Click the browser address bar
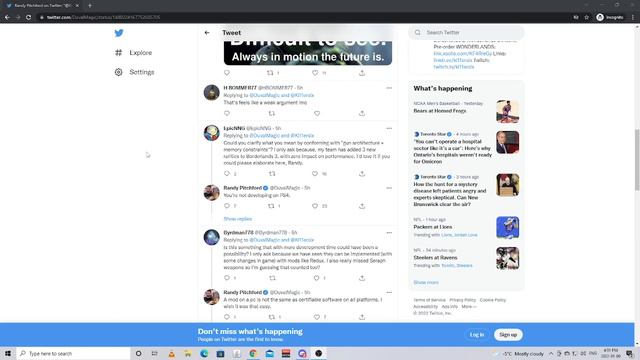The width and height of the screenshot is (640, 360). 302,17
